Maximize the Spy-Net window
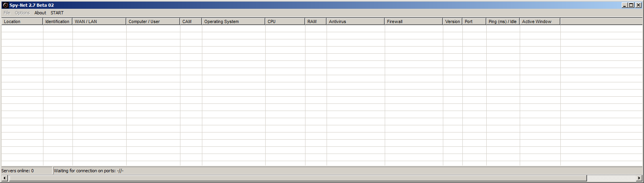The height and width of the screenshot is (183, 644). pyautogui.click(x=631, y=5)
